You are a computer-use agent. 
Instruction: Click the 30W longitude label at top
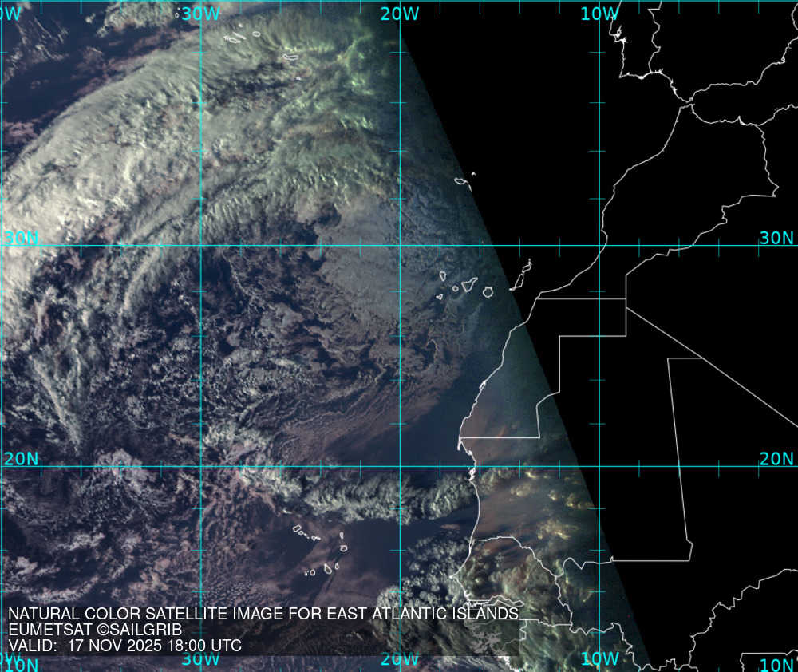[x=200, y=14]
